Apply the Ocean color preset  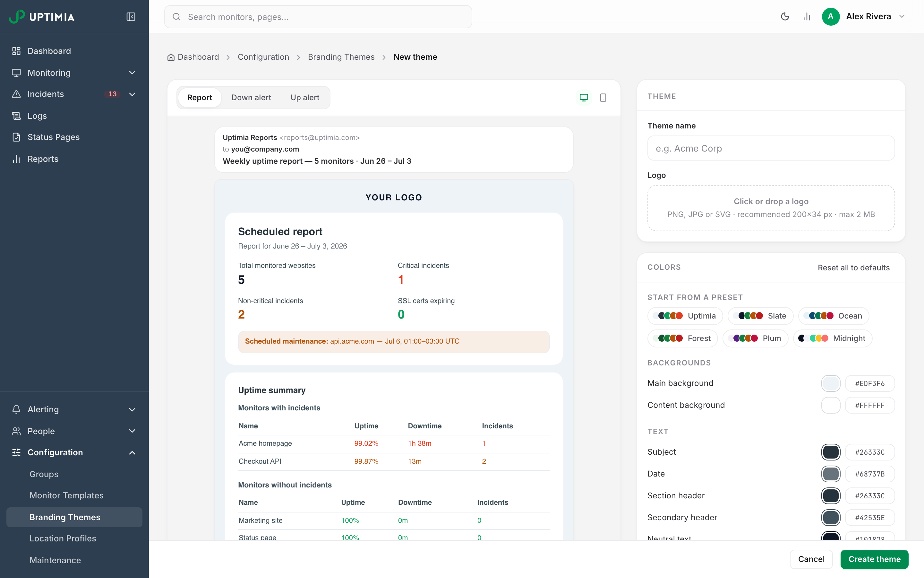tap(834, 316)
